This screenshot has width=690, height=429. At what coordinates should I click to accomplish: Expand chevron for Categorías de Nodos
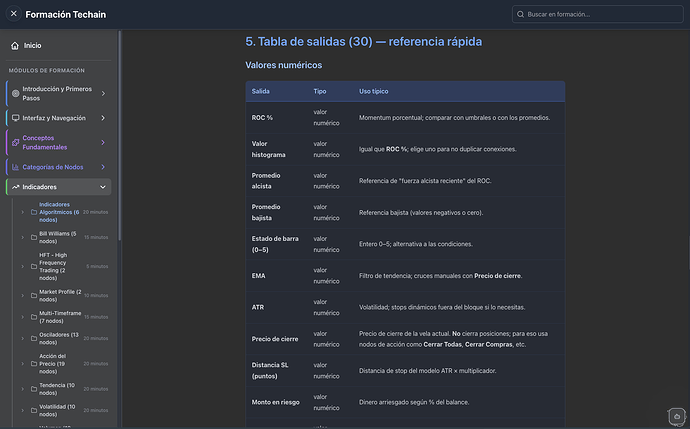coord(103,167)
